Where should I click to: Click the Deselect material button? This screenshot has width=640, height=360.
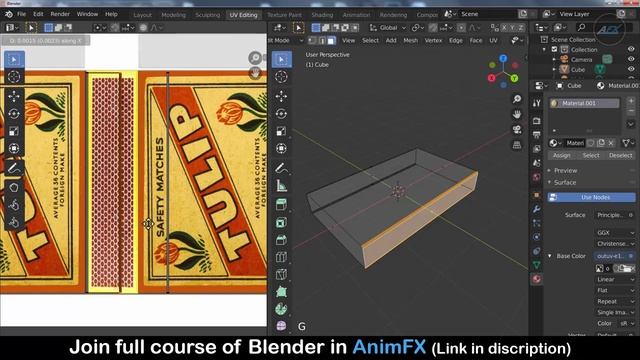620,156
